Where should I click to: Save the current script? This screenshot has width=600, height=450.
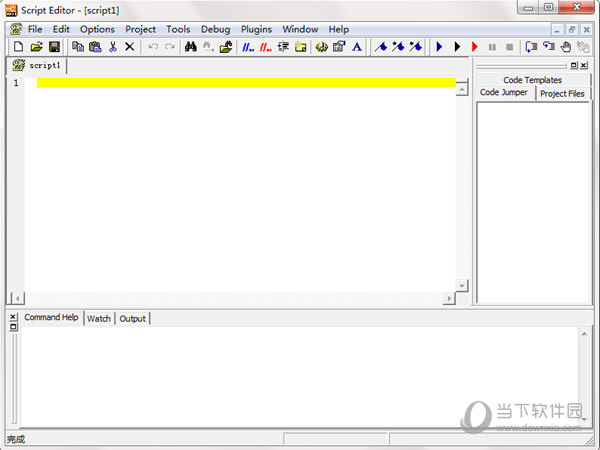[54, 47]
